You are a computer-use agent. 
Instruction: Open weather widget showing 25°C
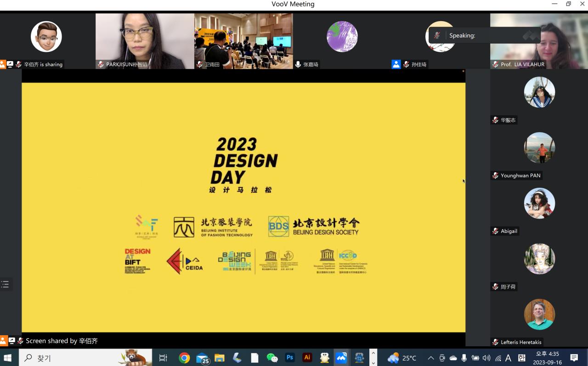point(402,358)
